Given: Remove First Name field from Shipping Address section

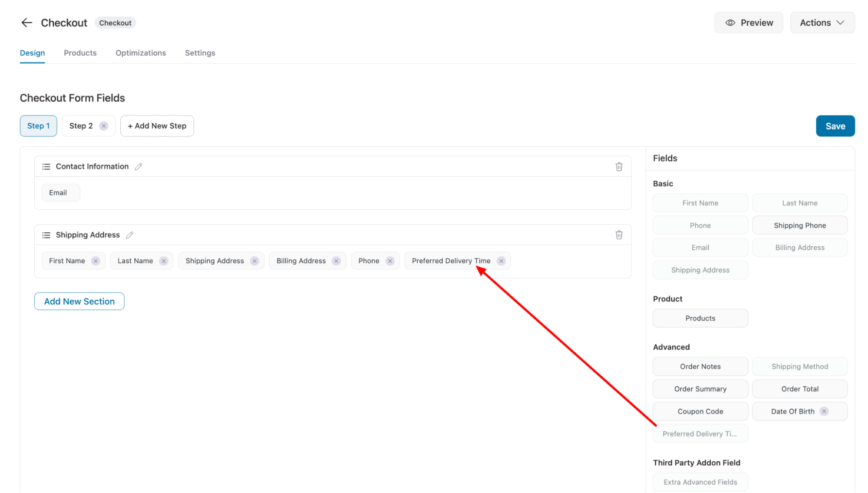Looking at the screenshot, I should [x=96, y=261].
